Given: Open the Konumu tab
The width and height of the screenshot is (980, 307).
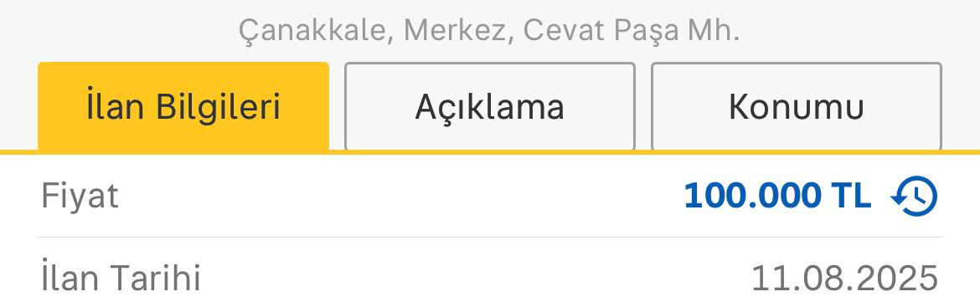Looking at the screenshot, I should [797, 107].
